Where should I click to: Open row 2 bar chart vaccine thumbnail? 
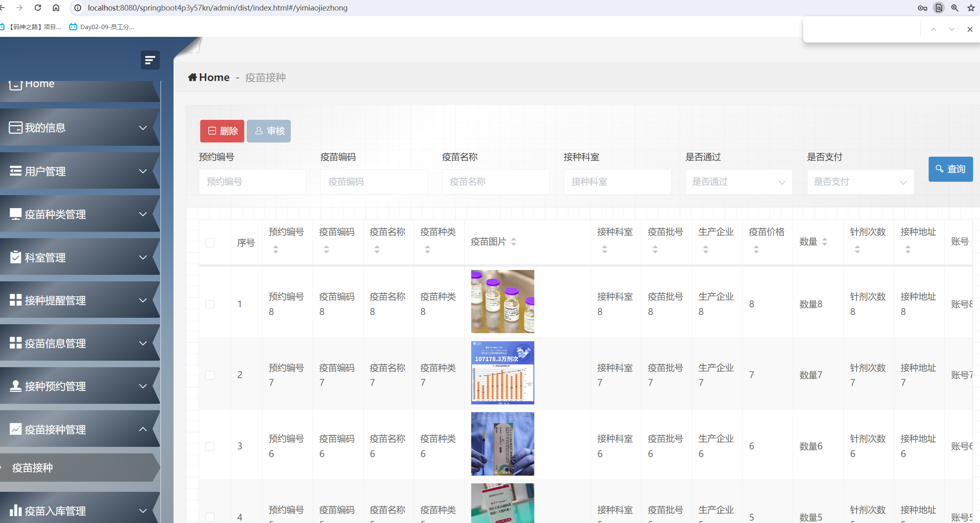pos(502,372)
